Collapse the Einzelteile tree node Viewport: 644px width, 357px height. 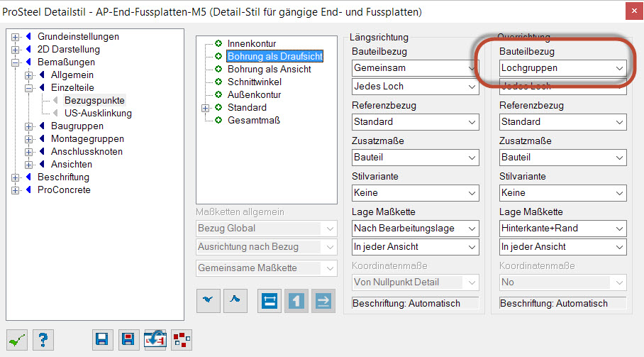click(x=29, y=88)
